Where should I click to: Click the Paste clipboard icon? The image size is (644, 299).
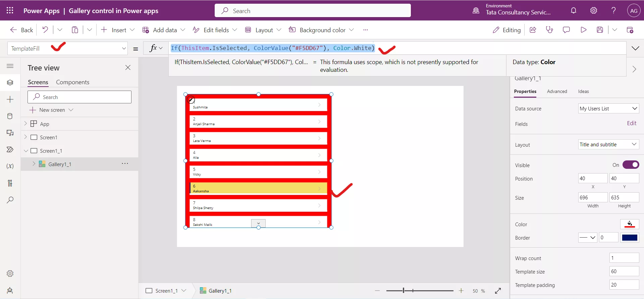(x=75, y=30)
